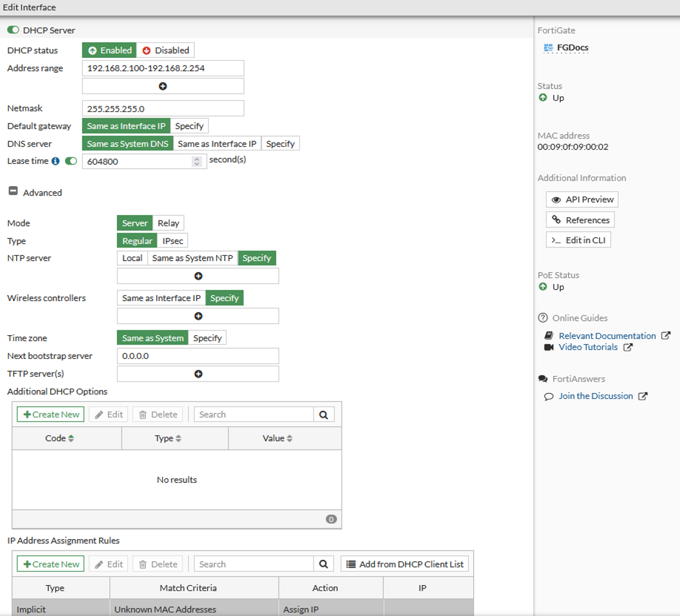The height and width of the screenshot is (616, 680).
Task: Click the Netmask input field
Action: pos(163,109)
